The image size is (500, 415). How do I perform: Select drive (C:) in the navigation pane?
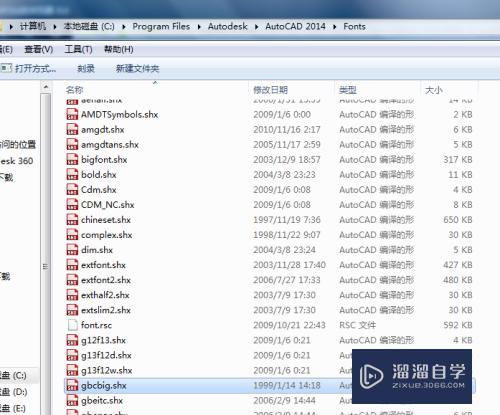pyautogui.click(x=13, y=375)
